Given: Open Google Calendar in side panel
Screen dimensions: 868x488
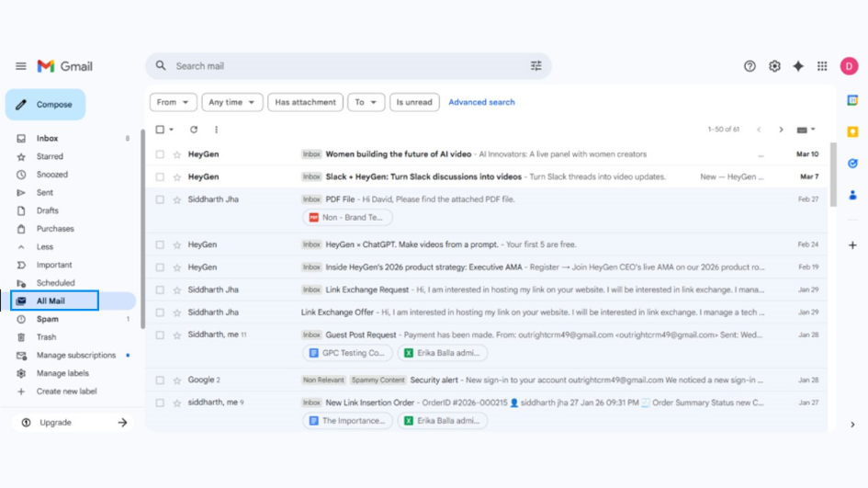Looking at the screenshot, I should pos(852,100).
